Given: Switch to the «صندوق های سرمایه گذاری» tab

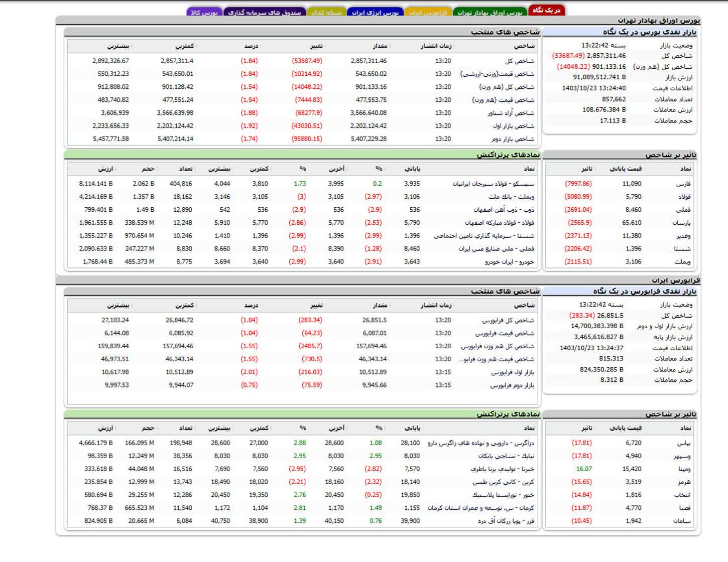Looking at the screenshot, I should click(x=265, y=12).
